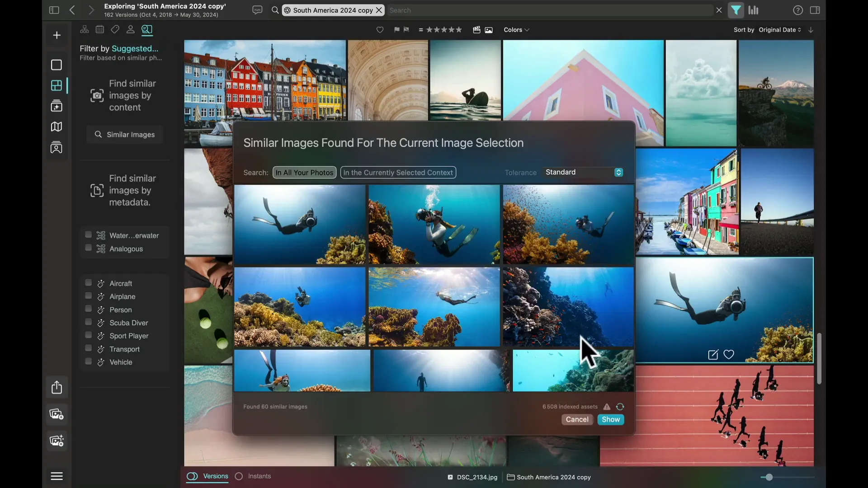Viewport: 868px width, 488px height.
Task: Activate the search panel icon
Action: [147, 30]
